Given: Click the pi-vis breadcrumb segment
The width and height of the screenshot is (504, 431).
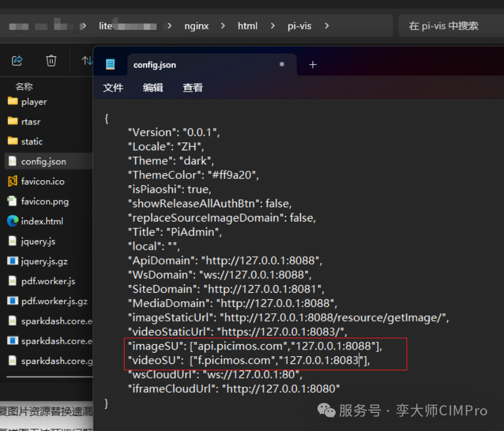Looking at the screenshot, I should click(299, 26).
